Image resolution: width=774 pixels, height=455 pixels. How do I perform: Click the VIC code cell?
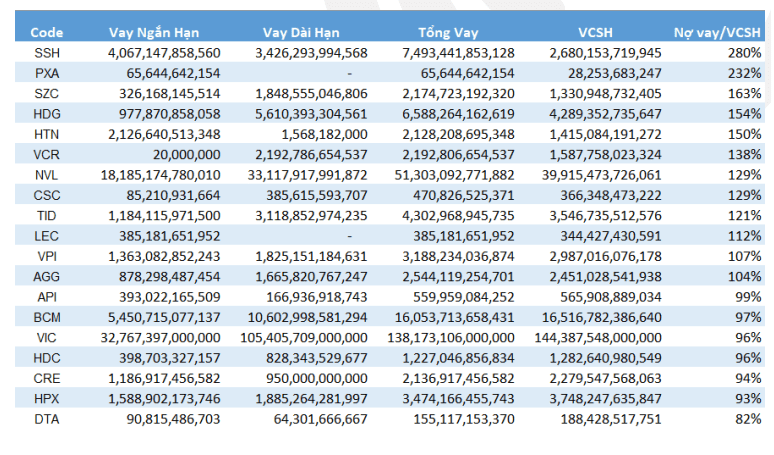47,338
